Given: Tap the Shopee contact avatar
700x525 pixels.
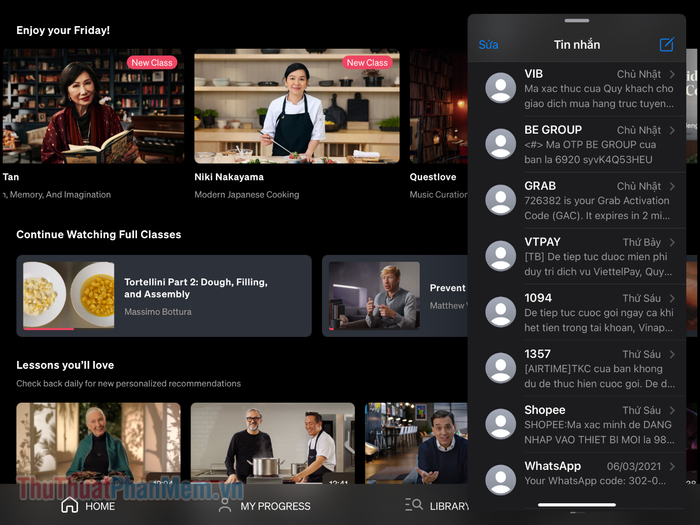Looking at the screenshot, I should (500, 424).
